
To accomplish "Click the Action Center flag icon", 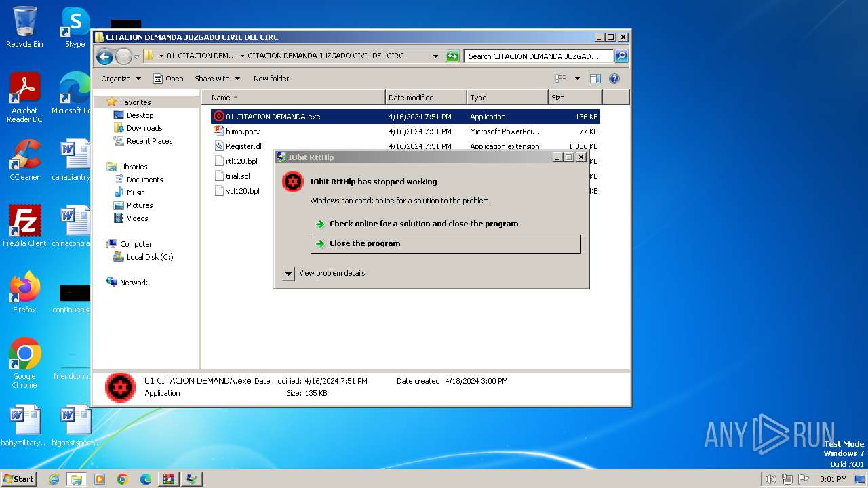I will (x=804, y=479).
